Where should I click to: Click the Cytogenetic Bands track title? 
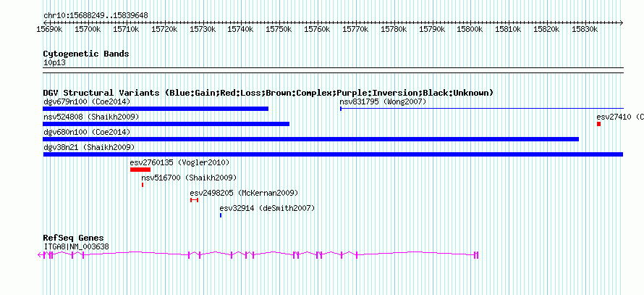[86, 54]
